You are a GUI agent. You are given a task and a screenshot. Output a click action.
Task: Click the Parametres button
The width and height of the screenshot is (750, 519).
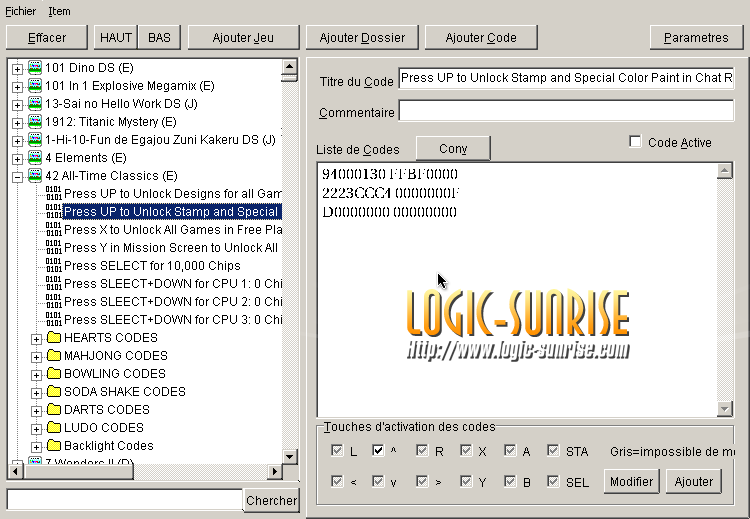coord(695,38)
